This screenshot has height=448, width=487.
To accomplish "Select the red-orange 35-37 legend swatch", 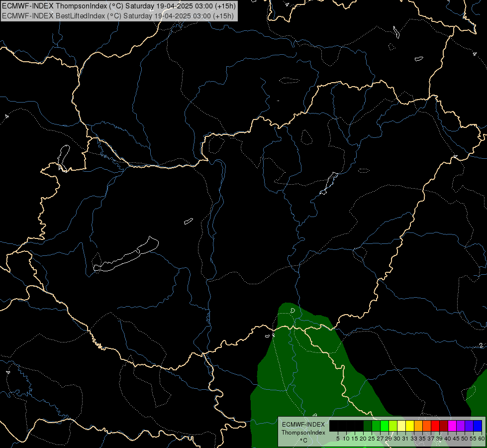I will coord(427,426).
